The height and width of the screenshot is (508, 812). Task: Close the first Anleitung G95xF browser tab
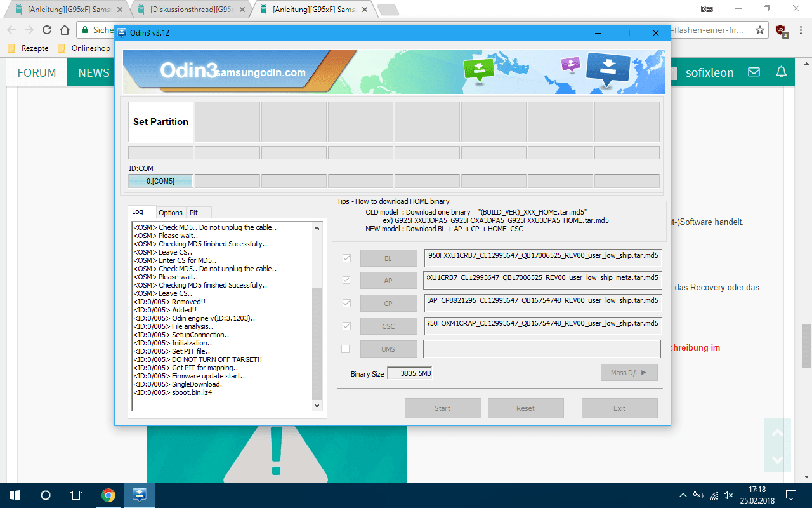[x=119, y=10]
